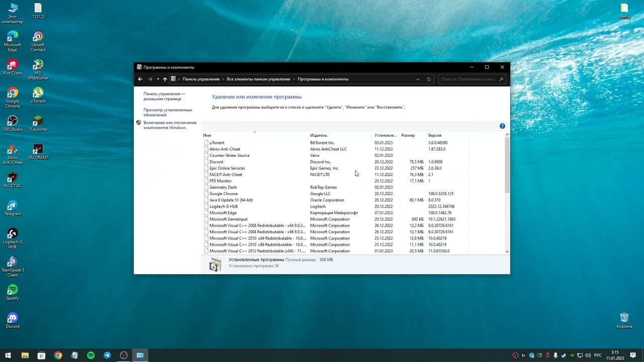
Task: Click the NVIDIA icon in system tray
Action: (x=572, y=355)
